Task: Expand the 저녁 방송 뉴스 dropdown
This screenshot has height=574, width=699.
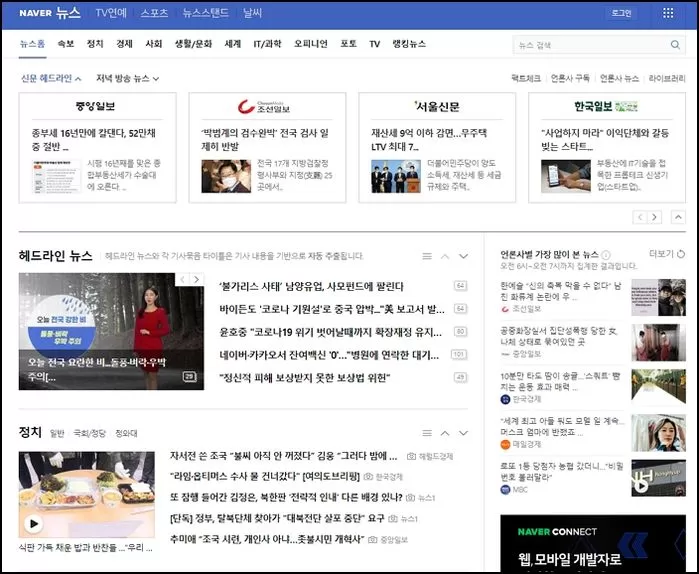Action: pyautogui.click(x=127, y=78)
